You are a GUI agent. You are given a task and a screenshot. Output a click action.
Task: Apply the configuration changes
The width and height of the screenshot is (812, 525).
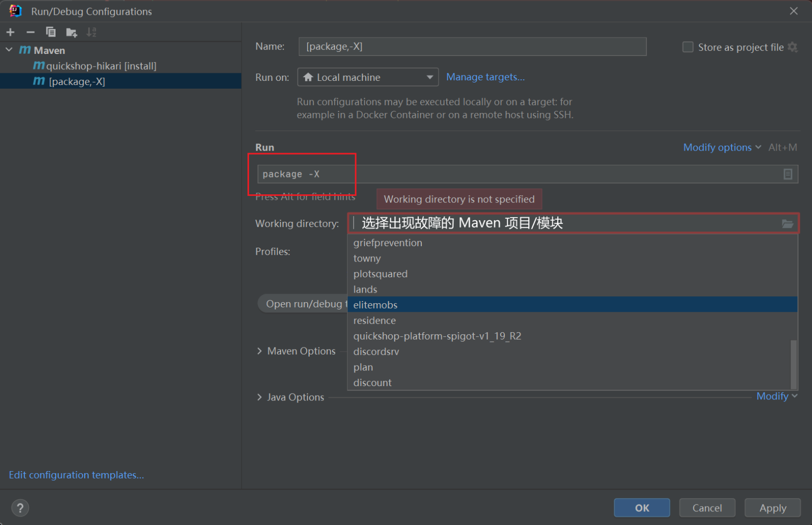(772, 508)
